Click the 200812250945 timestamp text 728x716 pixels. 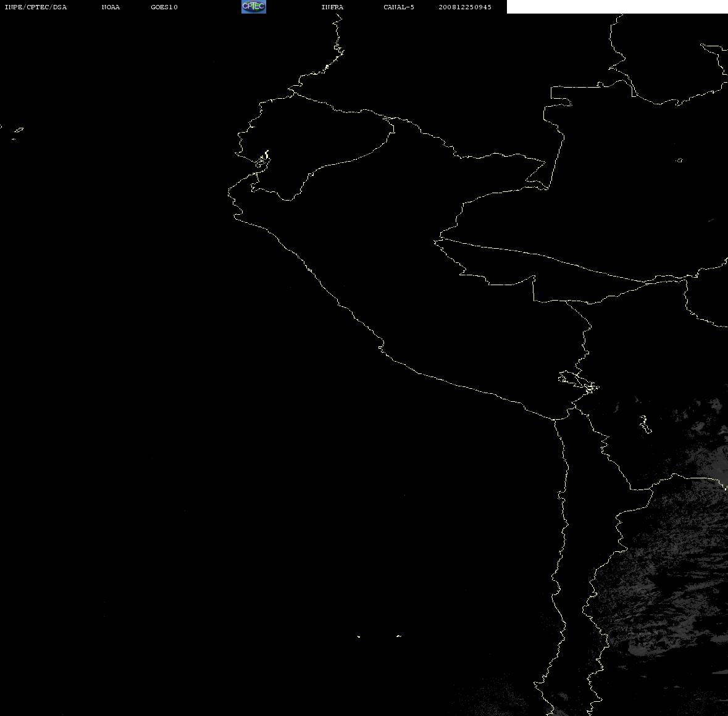point(465,7)
